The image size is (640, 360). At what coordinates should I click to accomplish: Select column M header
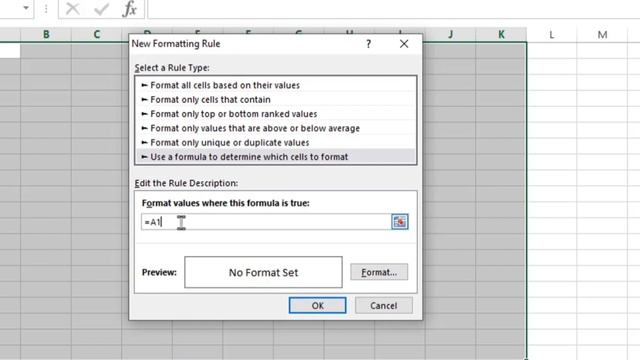602,35
